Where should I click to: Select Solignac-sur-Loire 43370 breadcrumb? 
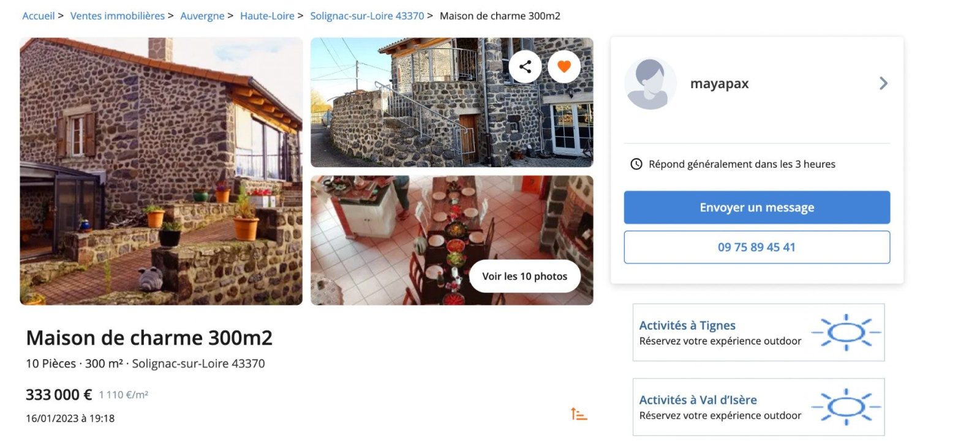[x=367, y=16]
